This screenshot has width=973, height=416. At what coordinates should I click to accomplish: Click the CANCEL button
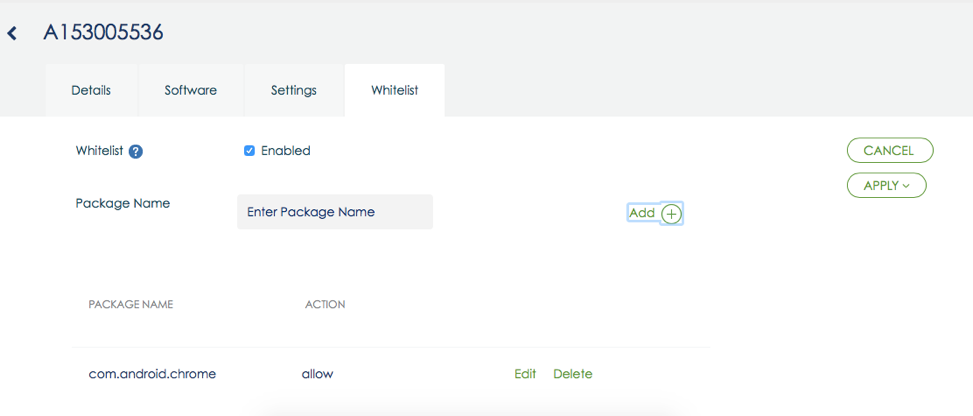click(890, 150)
